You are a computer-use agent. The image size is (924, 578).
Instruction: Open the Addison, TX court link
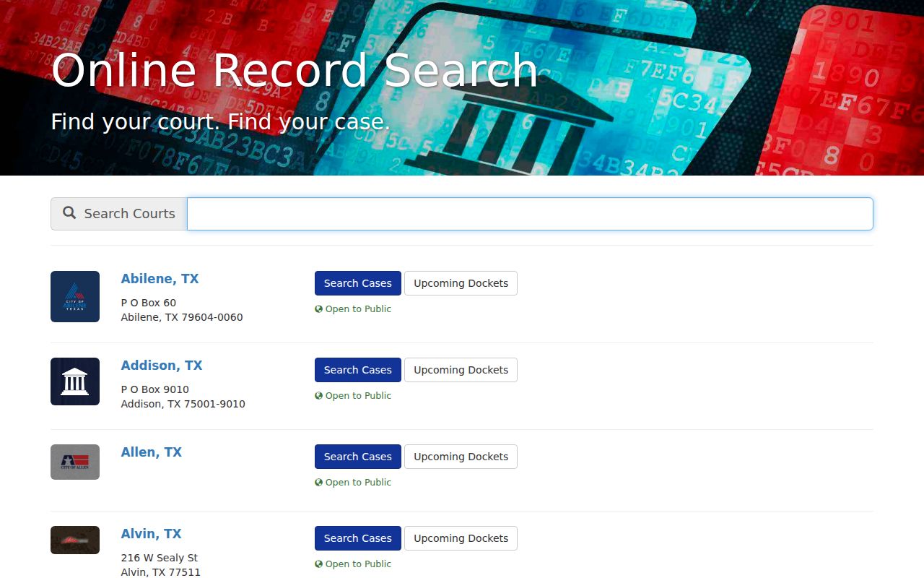(x=162, y=366)
